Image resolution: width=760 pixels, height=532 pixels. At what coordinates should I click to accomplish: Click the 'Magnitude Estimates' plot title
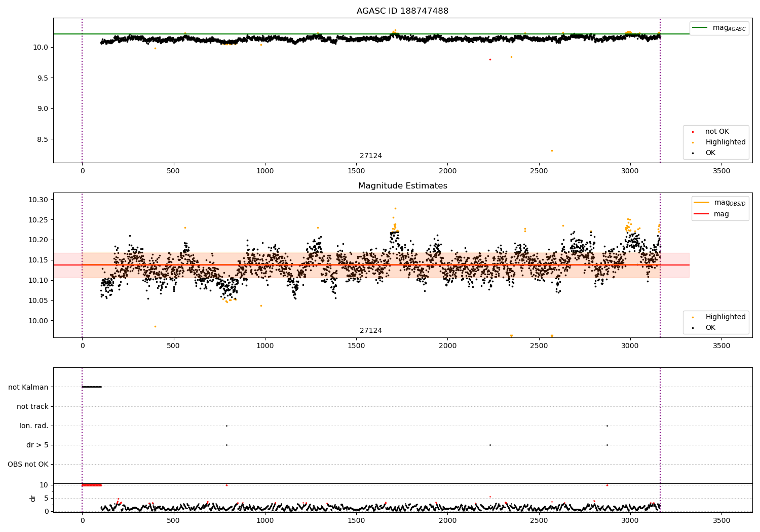pyautogui.click(x=402, y=186)
